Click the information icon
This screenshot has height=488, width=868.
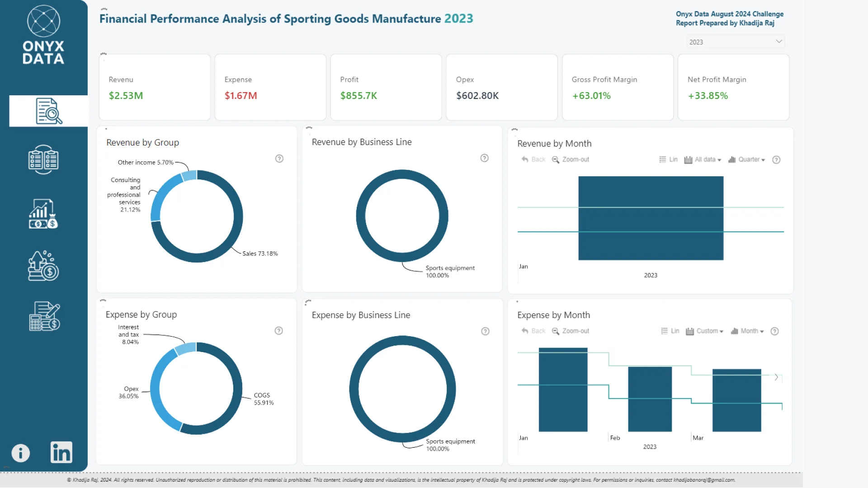[20, 453]
